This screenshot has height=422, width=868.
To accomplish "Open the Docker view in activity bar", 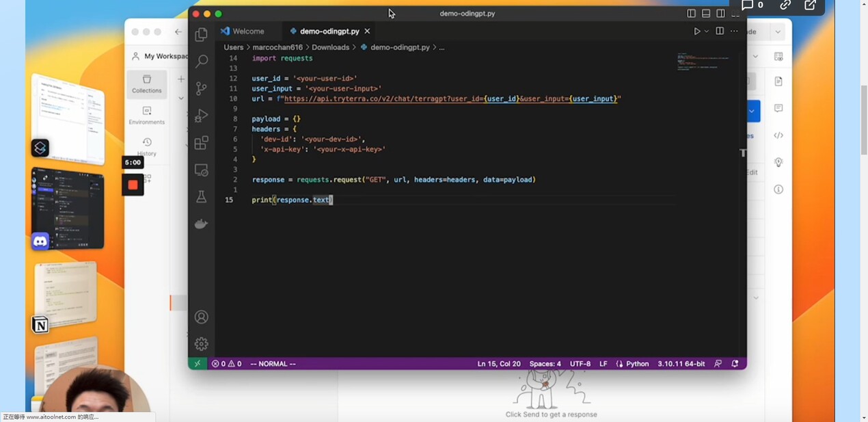I will coord(201,224).
